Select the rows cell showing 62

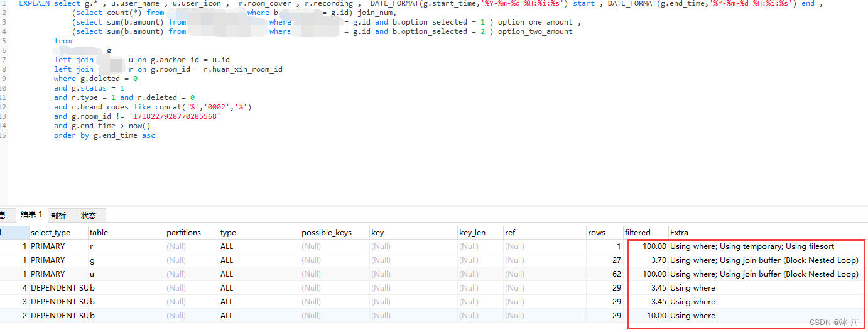[616, 274]
